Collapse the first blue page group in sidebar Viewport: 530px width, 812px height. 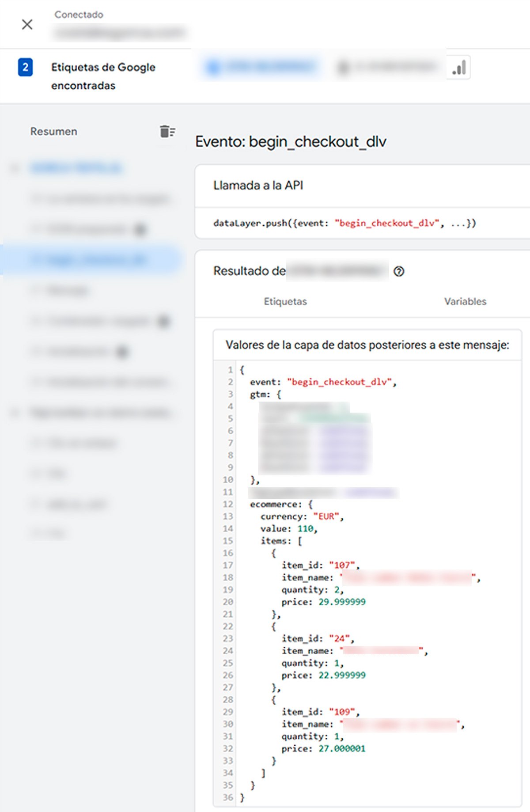tap(15, 168)
